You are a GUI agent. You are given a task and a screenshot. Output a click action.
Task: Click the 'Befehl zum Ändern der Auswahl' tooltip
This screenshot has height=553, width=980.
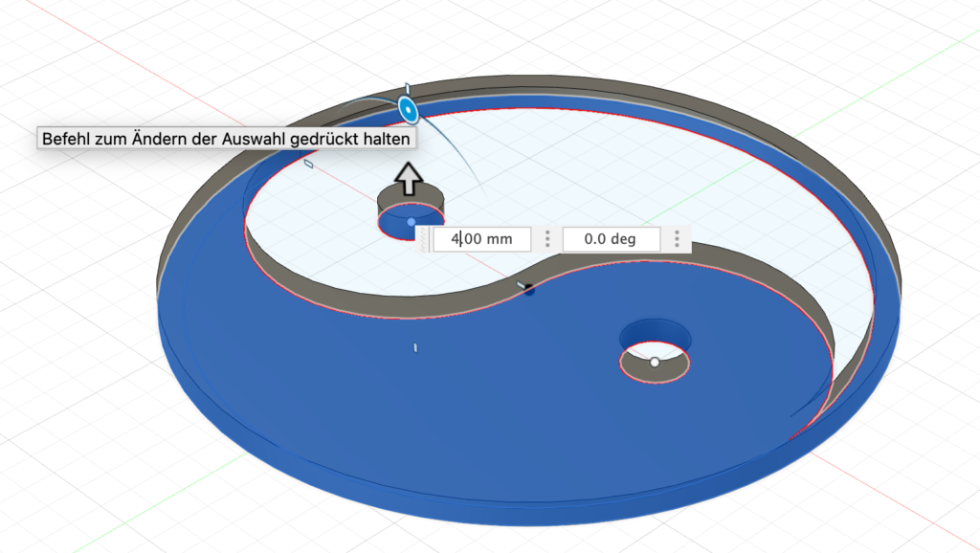coord(226,139)
